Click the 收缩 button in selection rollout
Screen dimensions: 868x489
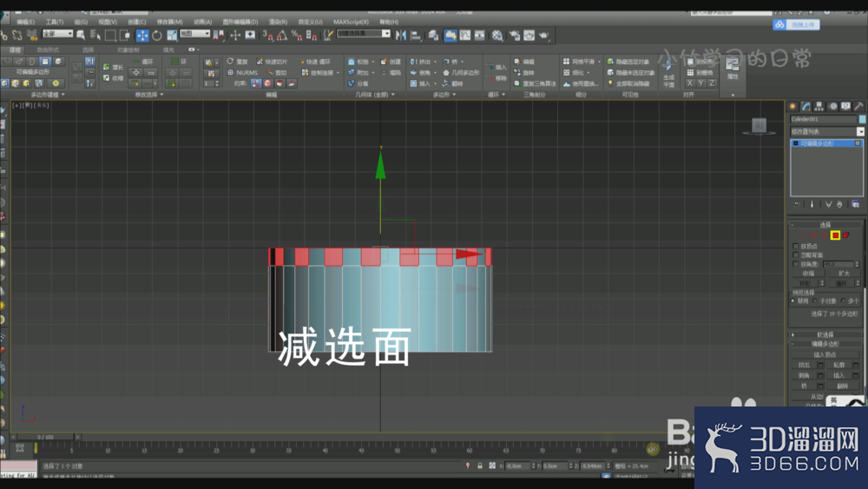[808, 274]
